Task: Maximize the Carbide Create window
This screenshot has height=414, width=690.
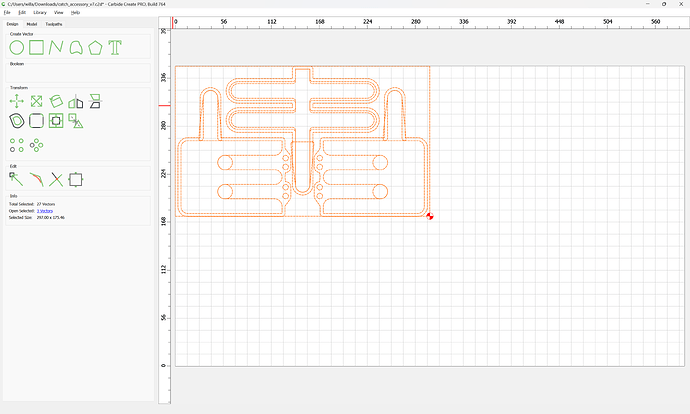Action: pos(664,4)
